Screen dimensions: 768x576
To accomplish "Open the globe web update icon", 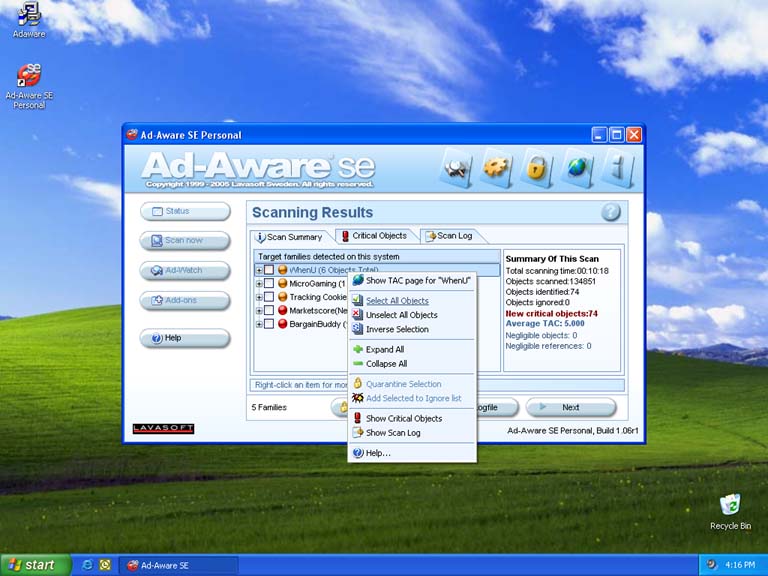I will click(x=577, y=168).
